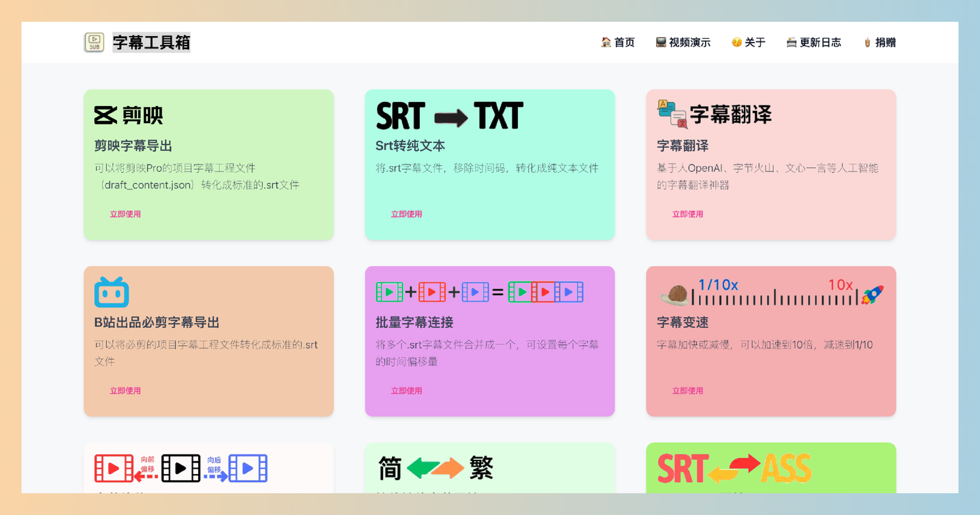980x515 pixels.
Task: Click the icon beside 更新日志
Action: point(791,42)
